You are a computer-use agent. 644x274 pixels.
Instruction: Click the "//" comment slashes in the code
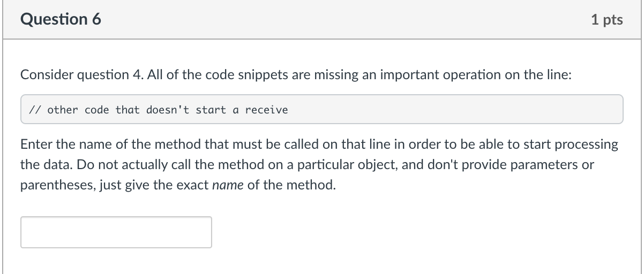pyautogui.click(x=35, y=110)
